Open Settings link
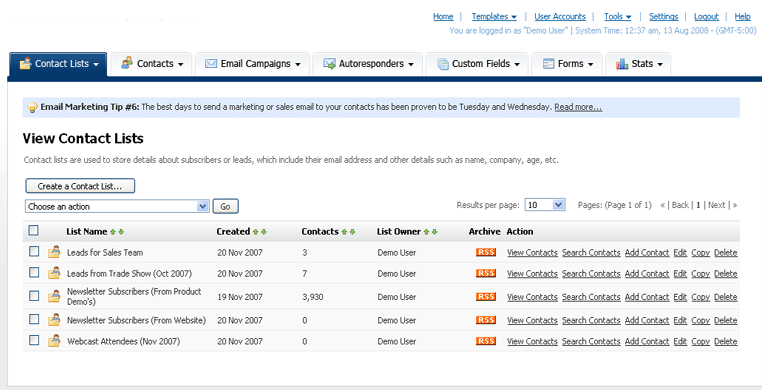762x390 pixels. (x=663, y=17)
